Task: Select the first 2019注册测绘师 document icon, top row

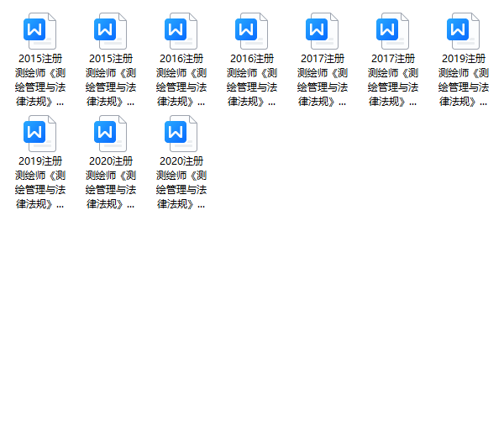Action: click(463, 31)
